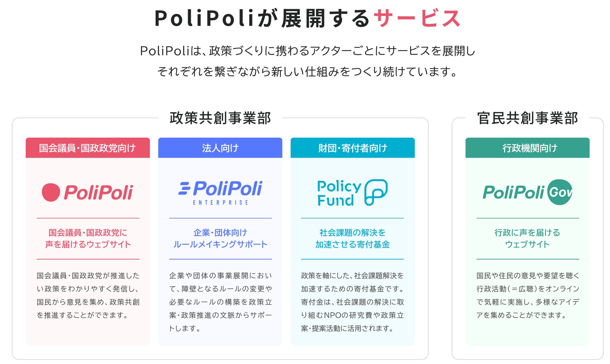610x364 pixels.
Task: Click the 官民共創事業部 section heading
Action: pos(527,118)
